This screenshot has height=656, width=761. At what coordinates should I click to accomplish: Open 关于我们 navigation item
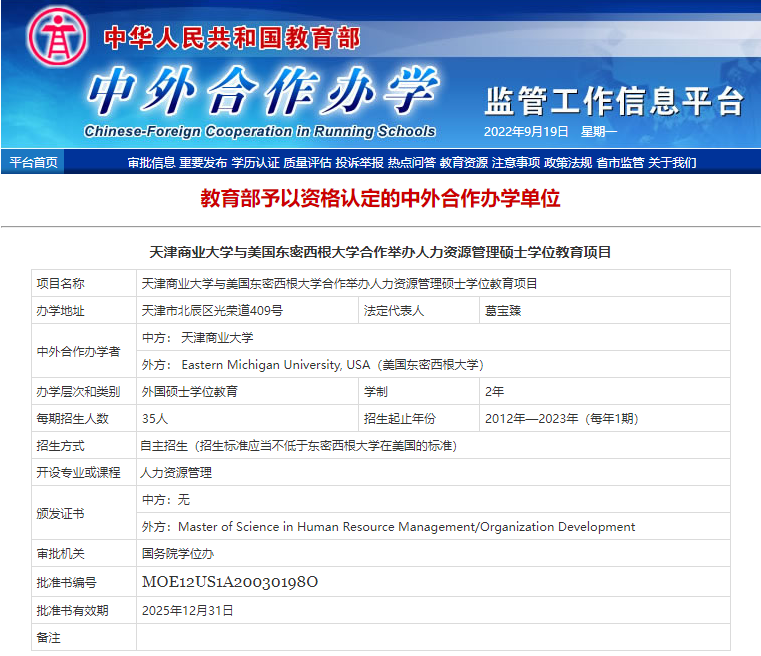click(x=672, y=163)
